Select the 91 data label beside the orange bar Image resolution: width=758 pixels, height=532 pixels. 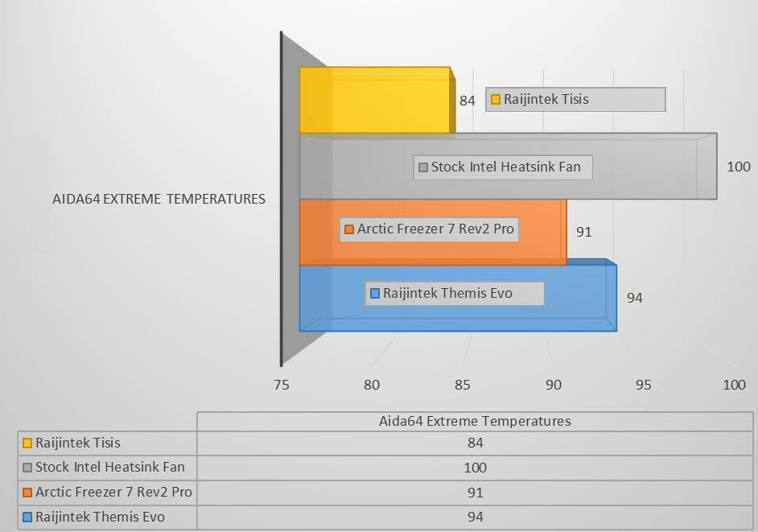click(x=584, y=232)
